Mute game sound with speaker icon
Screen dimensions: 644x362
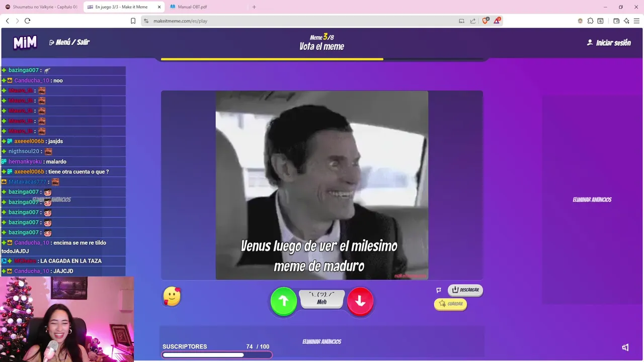(625, 347)
